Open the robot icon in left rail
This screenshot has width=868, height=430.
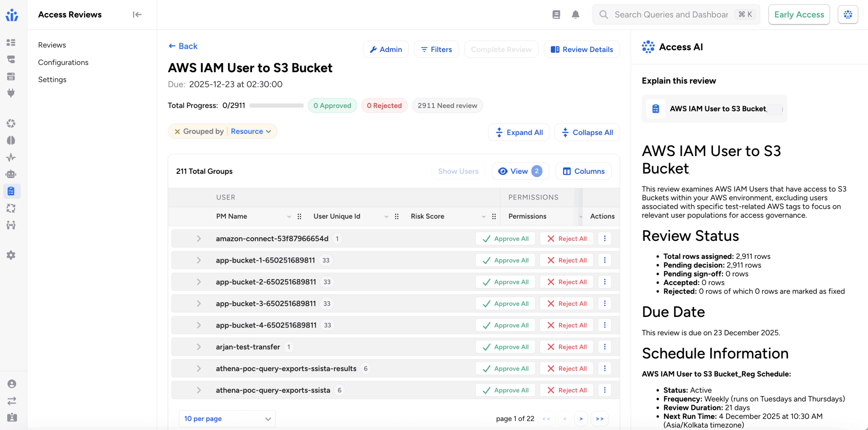[x=11, y=174]
